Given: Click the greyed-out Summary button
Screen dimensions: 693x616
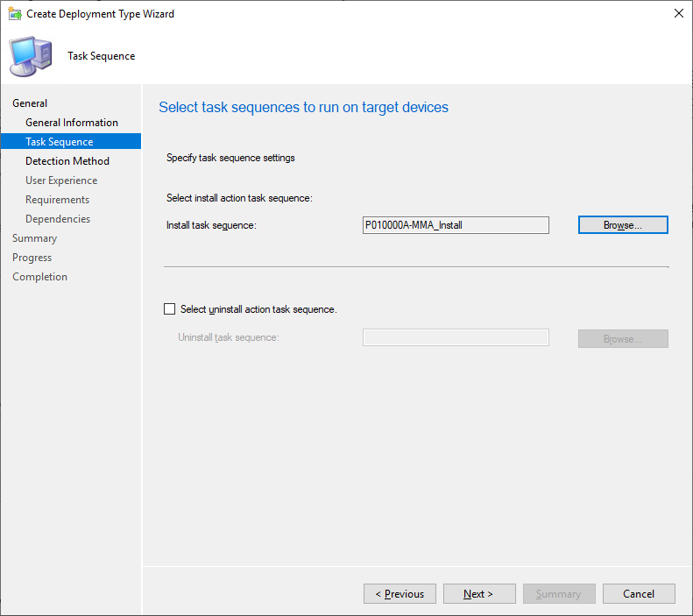Looking at the screenshot, I should coord(559,594).
